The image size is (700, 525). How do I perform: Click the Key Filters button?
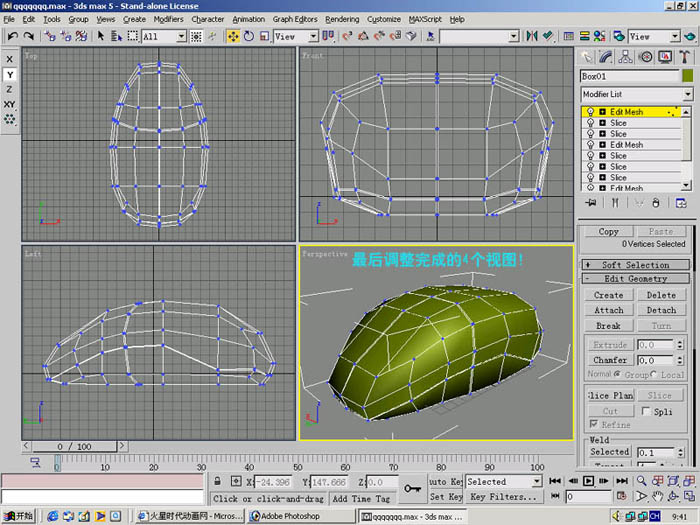[x=503, y=496]
